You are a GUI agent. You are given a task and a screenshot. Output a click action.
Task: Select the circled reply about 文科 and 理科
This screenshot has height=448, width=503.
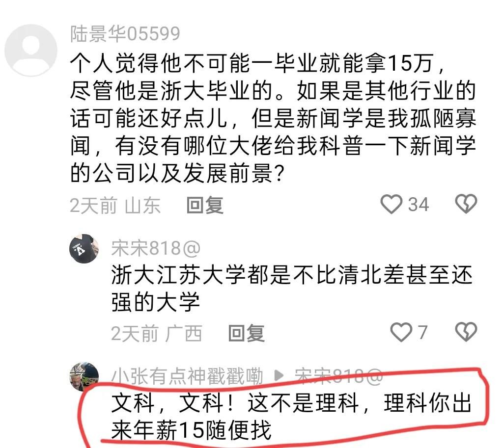(x=291, y=417)
